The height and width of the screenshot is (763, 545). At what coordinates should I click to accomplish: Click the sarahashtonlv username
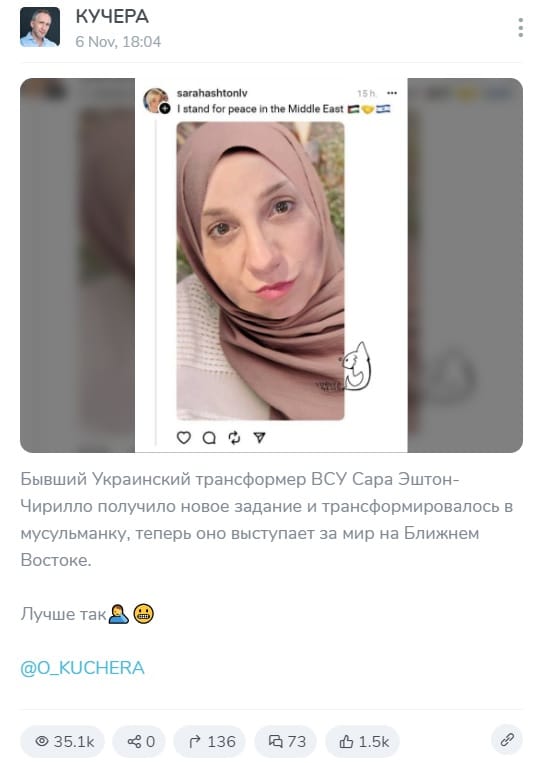pyautogui.click(x=212, y=93)
